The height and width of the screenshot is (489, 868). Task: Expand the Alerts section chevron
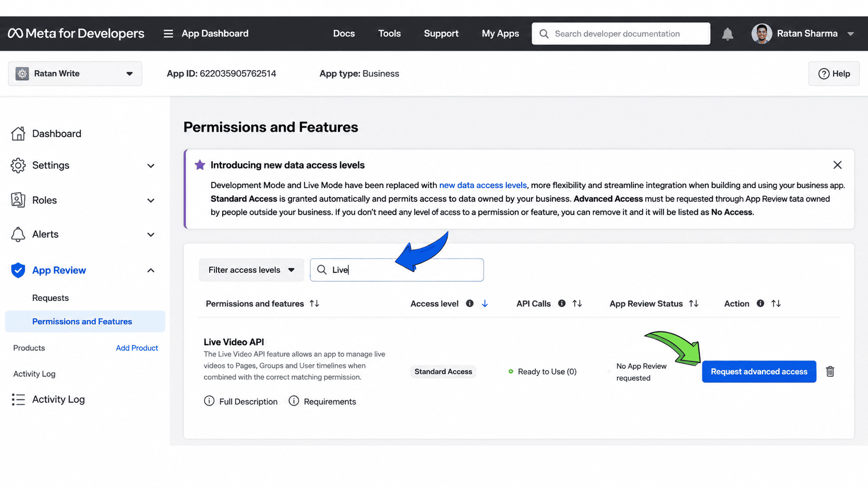(151, 235)
